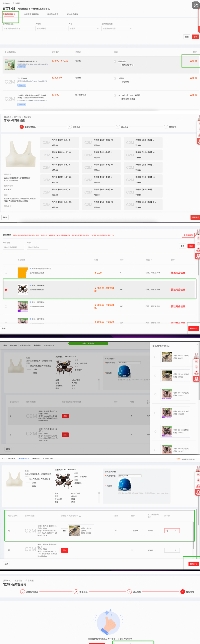Open the 招商商品类型 dropdown
Image resolution: width=200 pixels, height=644 pixels.
117,29
